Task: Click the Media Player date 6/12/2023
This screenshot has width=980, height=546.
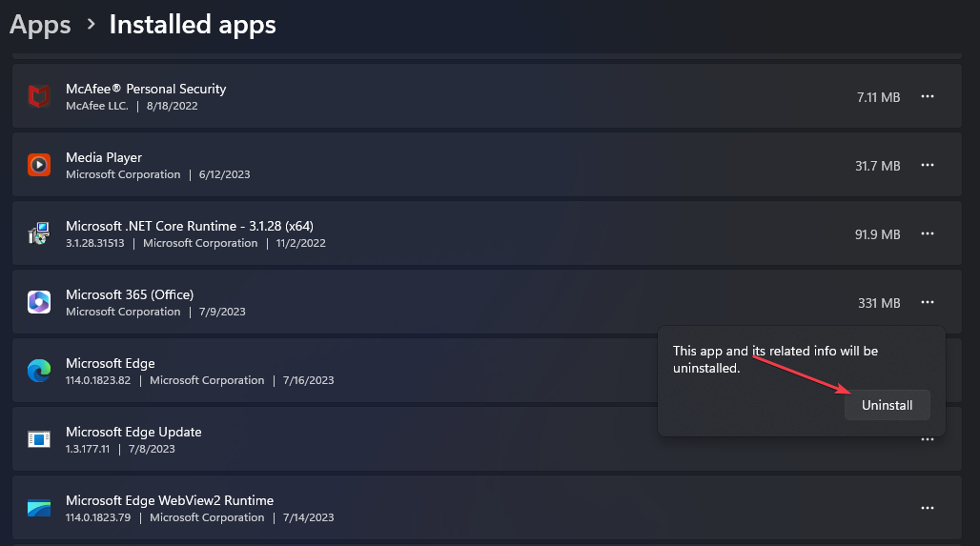Action: [x=224, y=175]
